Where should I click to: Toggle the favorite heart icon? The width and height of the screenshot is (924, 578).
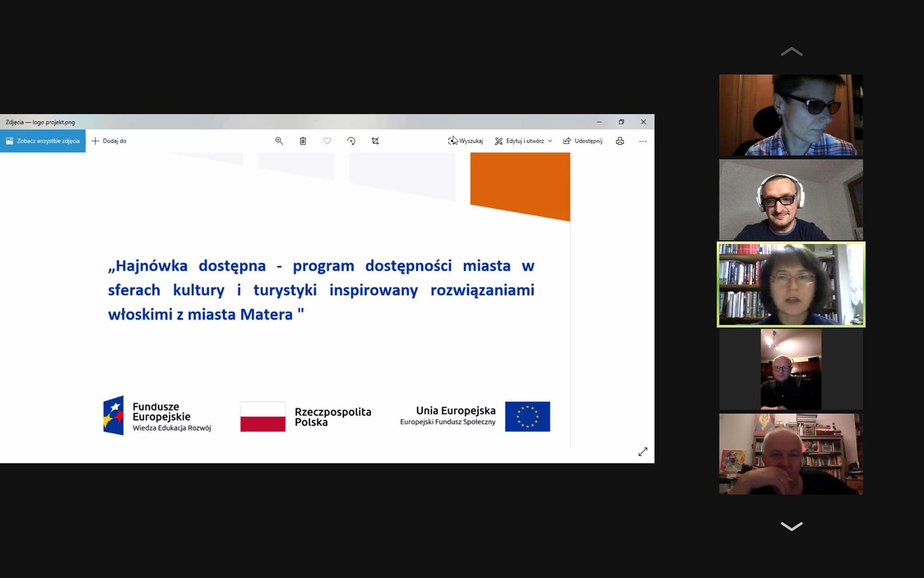coord(327,141)
